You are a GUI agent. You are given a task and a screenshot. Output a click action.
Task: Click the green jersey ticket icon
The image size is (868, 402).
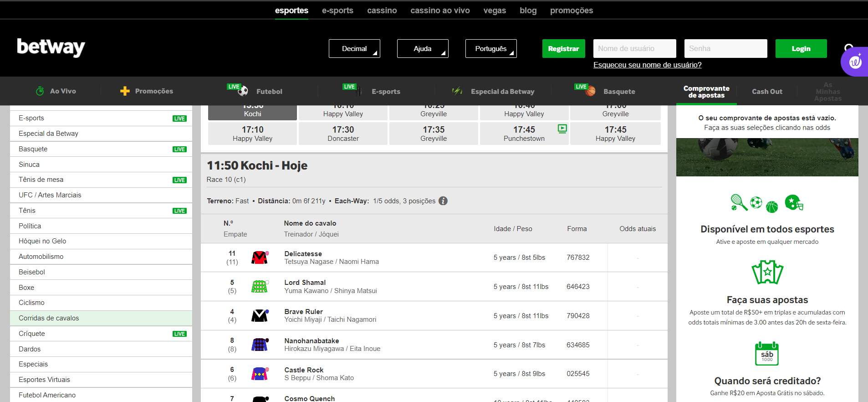pyautogui.click(x=767, y=273)
